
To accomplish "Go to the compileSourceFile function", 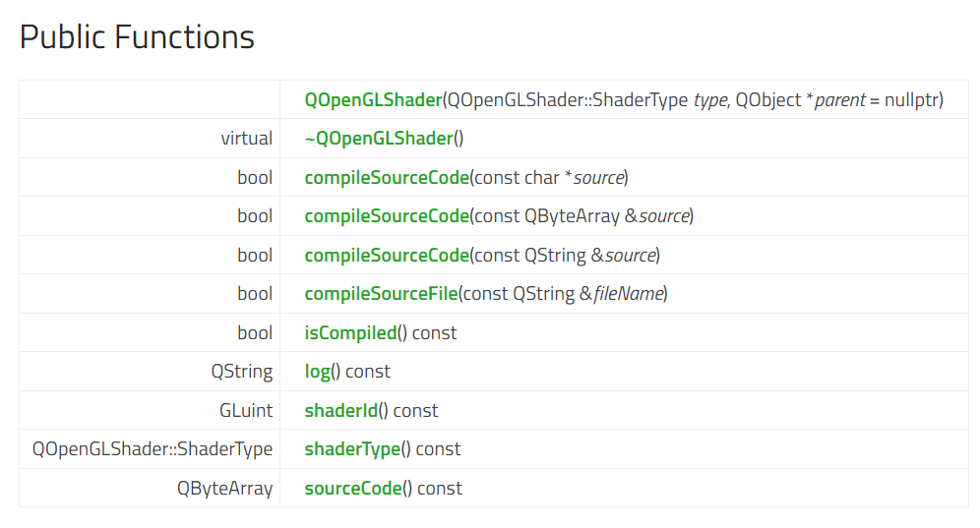I will point(381,293).
